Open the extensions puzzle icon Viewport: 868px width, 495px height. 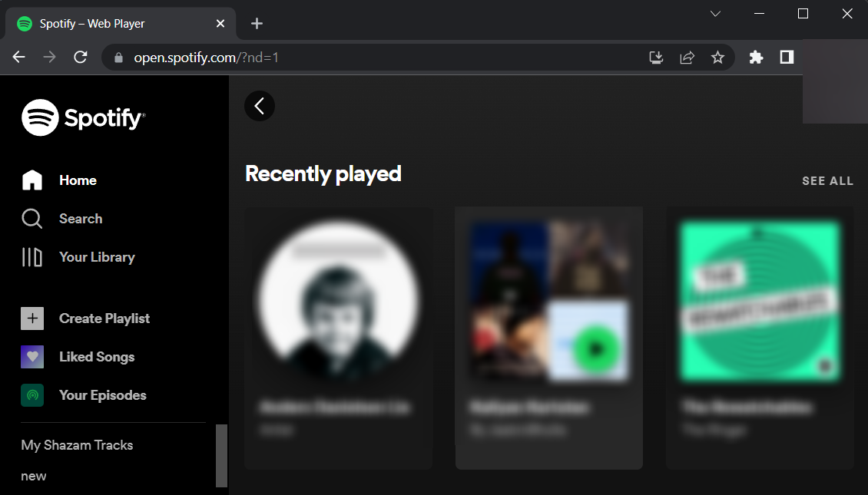click(756, 57)
